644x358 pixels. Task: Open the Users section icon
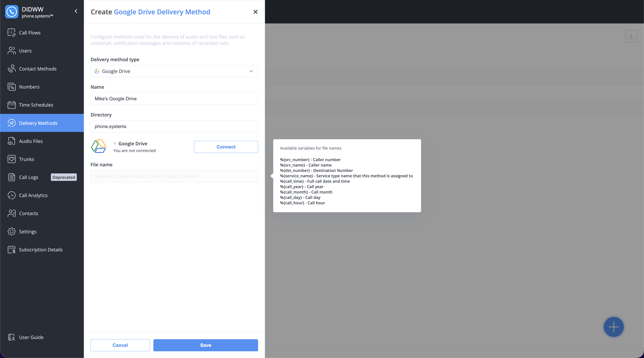[x=12, y=51]
